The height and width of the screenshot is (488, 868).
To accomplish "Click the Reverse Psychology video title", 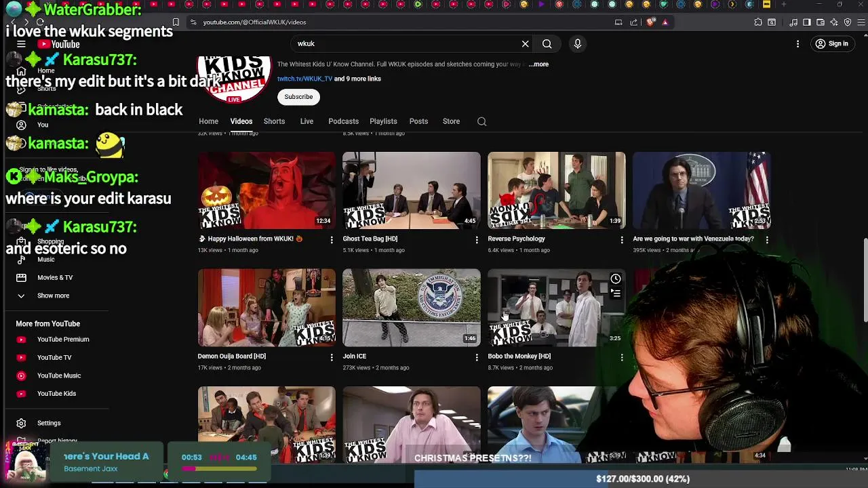I will (516, 239).
